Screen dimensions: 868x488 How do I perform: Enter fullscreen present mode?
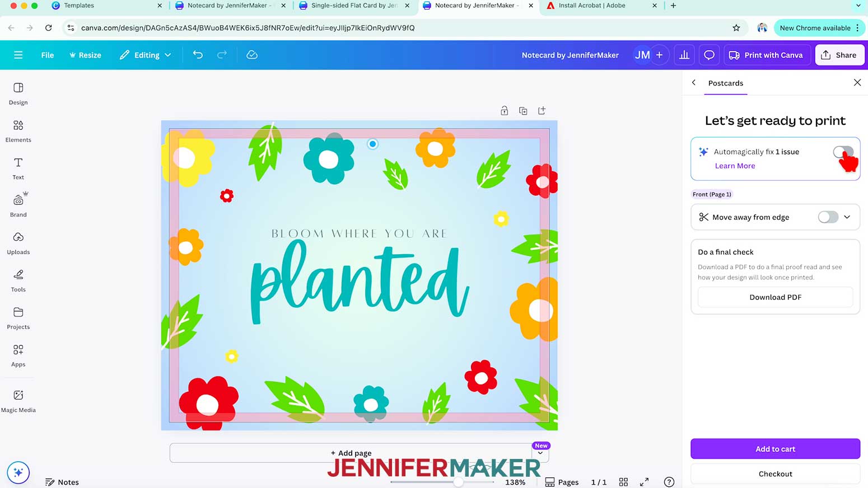645,482
